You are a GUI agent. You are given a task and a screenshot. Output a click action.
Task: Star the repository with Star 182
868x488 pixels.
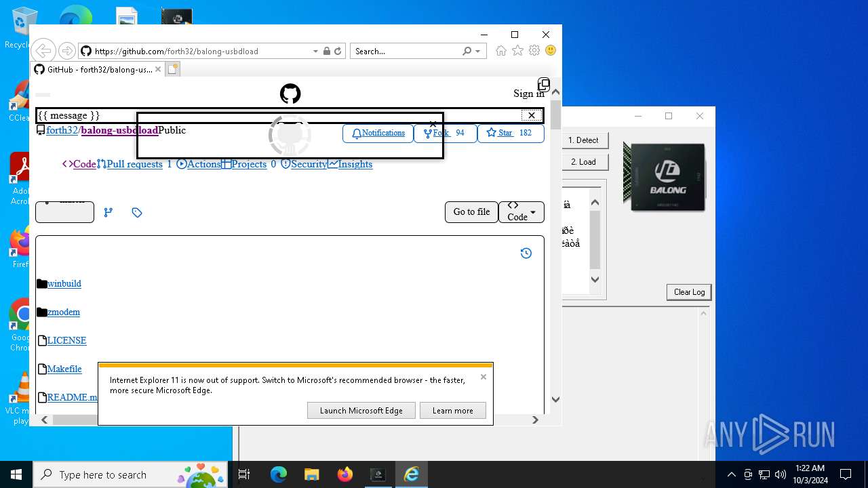[x=511, y=133]
